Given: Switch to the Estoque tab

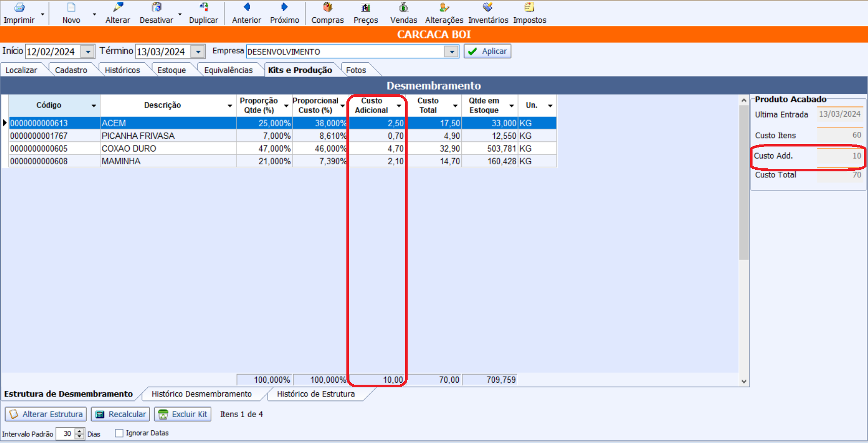Looking at the screenshot, I should pyautogui.click(x=171, y=70).
